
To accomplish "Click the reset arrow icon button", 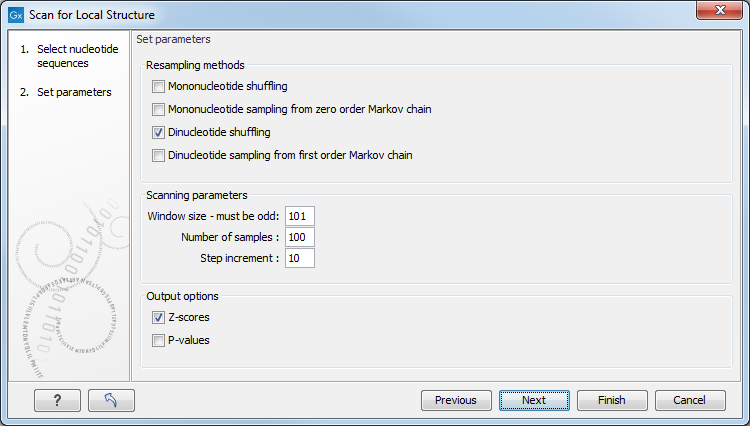I will click(x=111, y=400).
